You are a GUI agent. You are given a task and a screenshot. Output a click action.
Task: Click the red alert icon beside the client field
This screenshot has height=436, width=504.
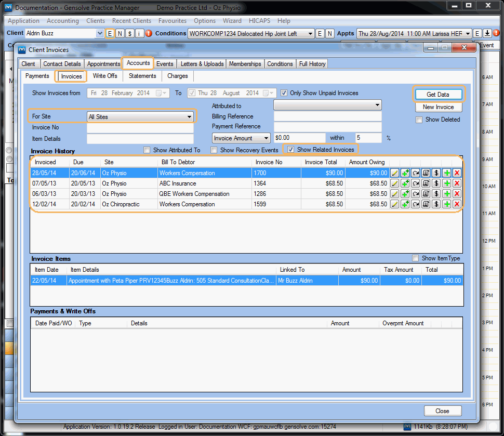[x=149, y=33]
